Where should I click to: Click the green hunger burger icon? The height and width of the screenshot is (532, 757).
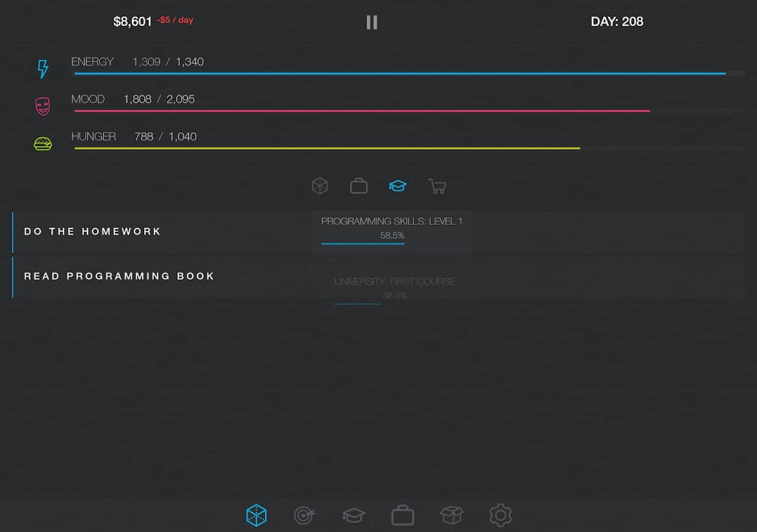43,144
